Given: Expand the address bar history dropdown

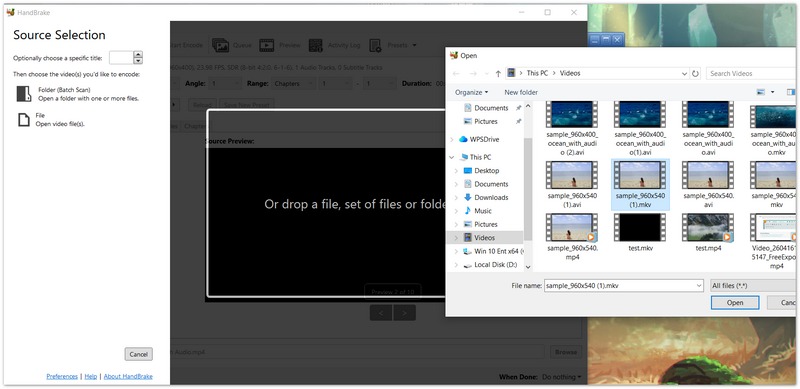Looking at the screenshot, I should (684, 74).
